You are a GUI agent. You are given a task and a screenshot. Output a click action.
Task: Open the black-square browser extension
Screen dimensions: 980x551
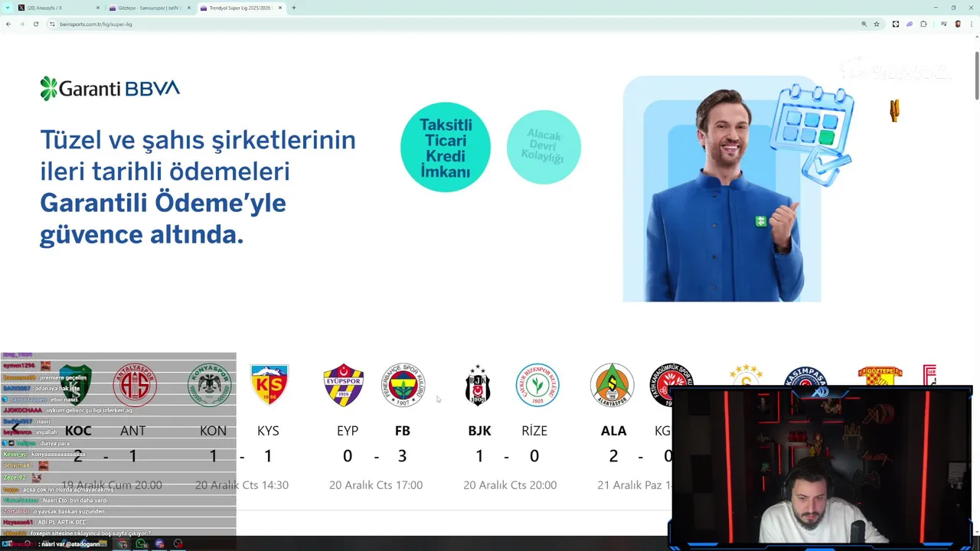click(896, 24)
